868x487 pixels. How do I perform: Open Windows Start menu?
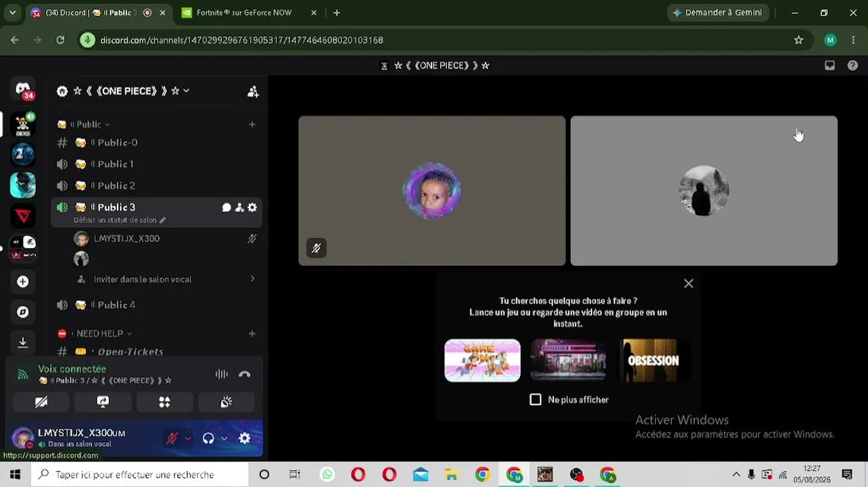click(x=15, y=475)
